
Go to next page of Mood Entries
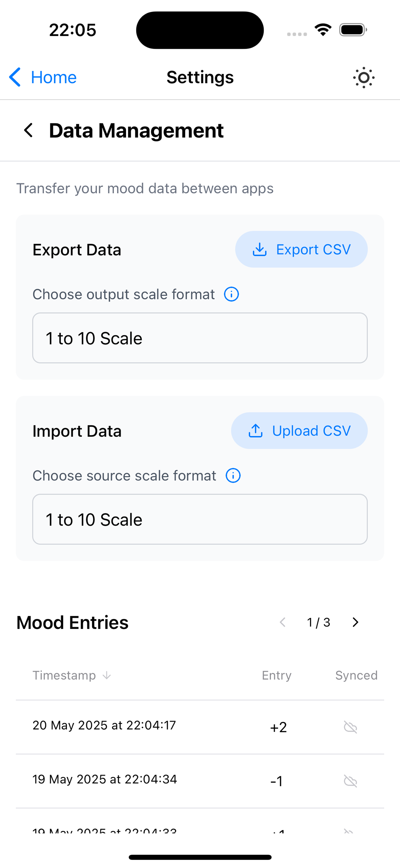tap(355, 622)
